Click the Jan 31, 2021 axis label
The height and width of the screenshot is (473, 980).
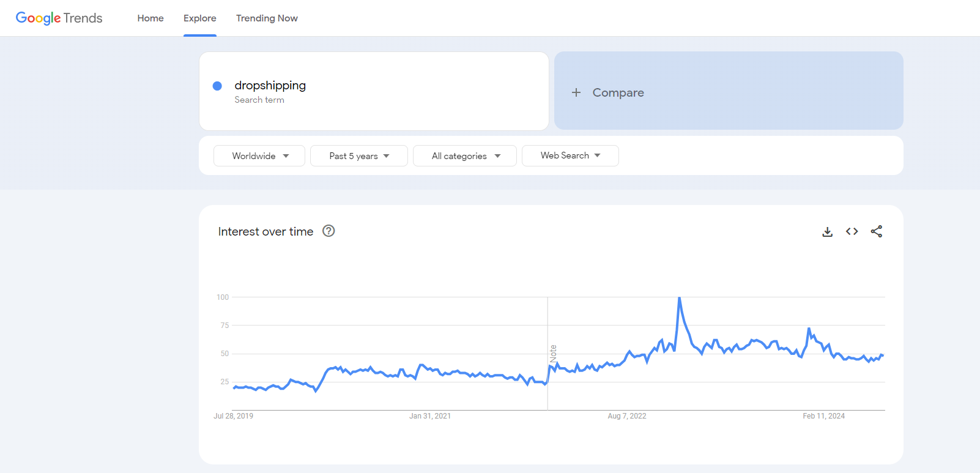(x=430, y=416)
